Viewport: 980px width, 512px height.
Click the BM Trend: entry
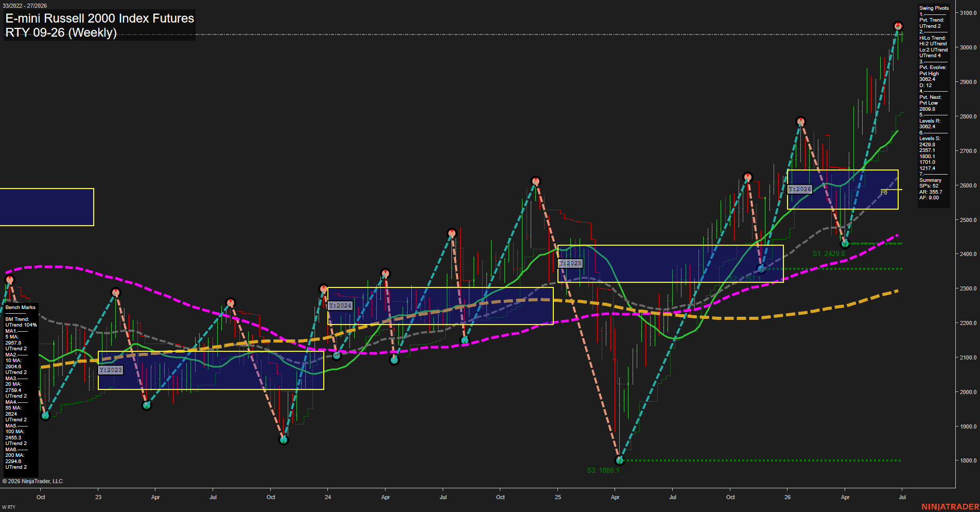pyautogui.click(x=17, y=319)
